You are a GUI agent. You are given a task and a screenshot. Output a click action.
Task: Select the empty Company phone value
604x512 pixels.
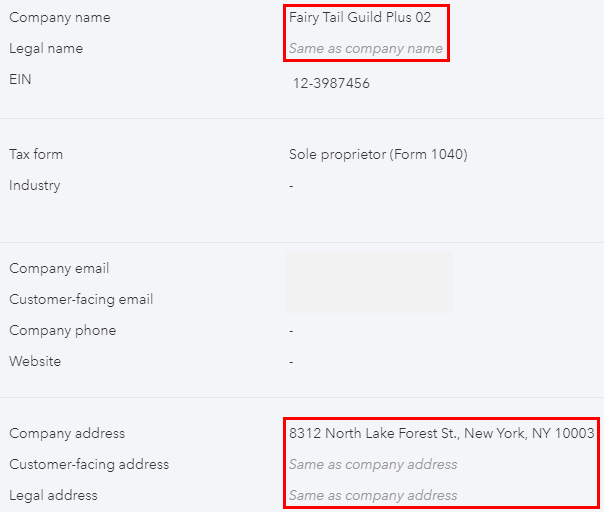(291, 331)
